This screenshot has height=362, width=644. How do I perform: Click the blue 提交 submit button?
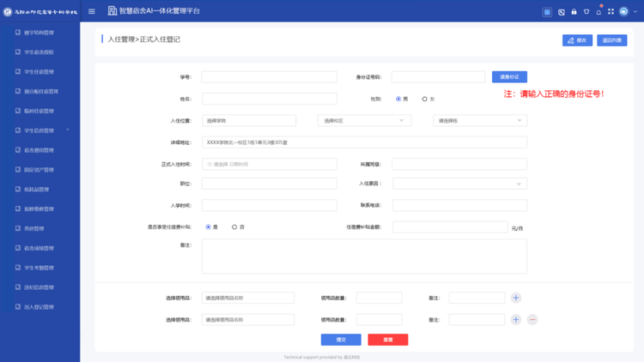(x=341, y=340)
